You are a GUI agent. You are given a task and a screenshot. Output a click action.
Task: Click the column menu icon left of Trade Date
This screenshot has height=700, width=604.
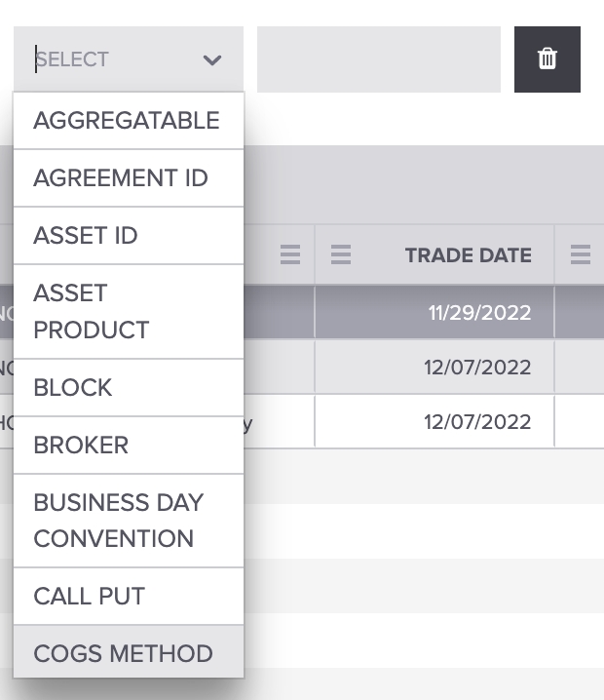point(289,255)
